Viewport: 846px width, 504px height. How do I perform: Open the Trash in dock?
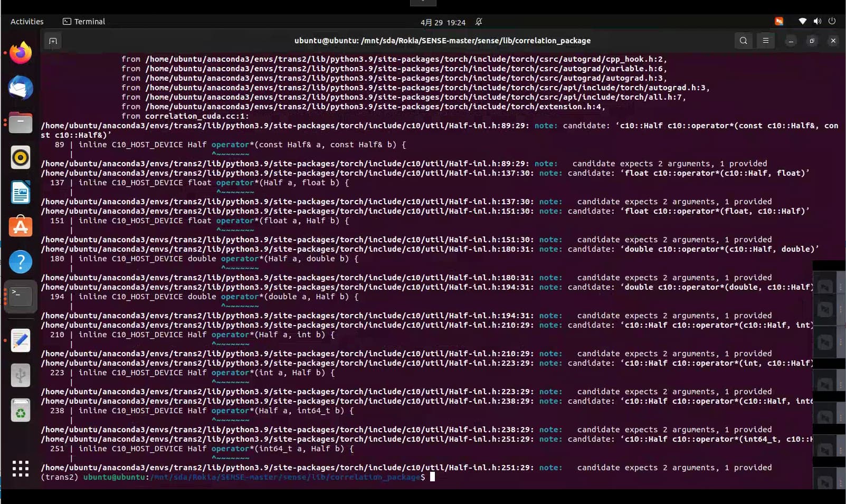21,411
